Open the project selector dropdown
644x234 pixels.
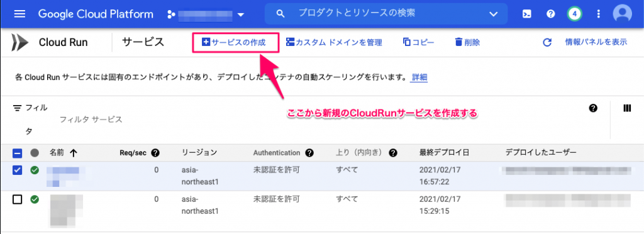(x=206, y=14)
